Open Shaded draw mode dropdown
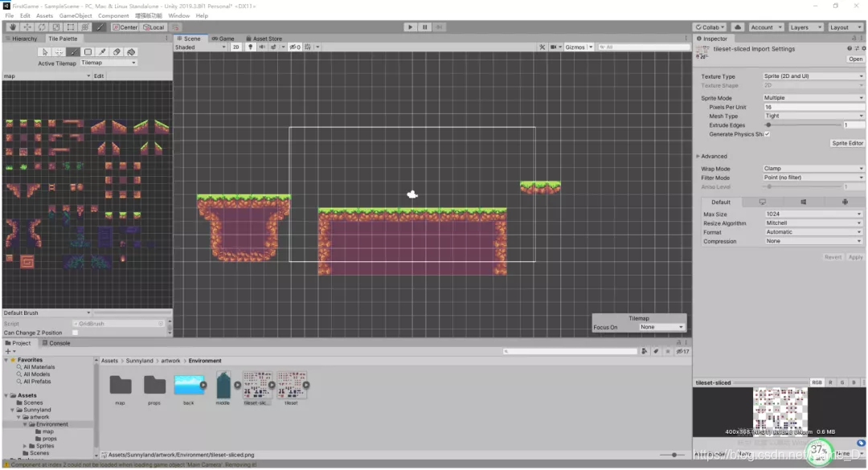This screenshot has height=470, width=868. tap(200, 47)
